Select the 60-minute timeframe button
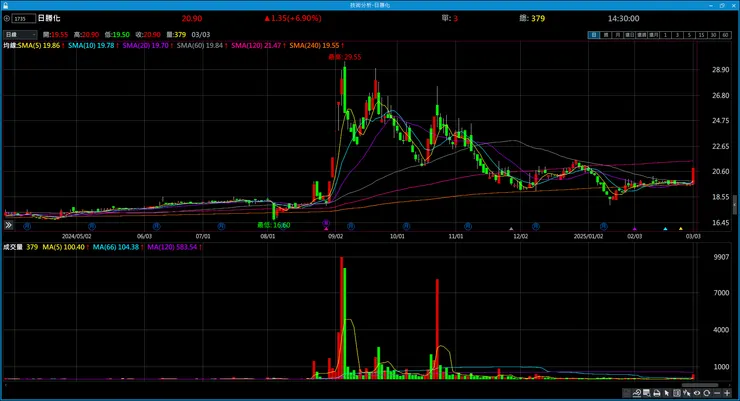 (x=725, y=35)
